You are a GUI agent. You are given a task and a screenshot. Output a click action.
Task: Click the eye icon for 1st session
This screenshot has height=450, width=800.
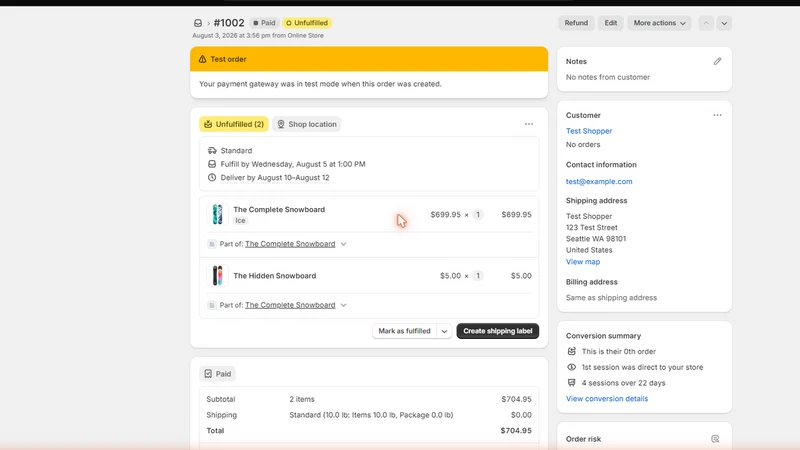(x=571, y=367)
